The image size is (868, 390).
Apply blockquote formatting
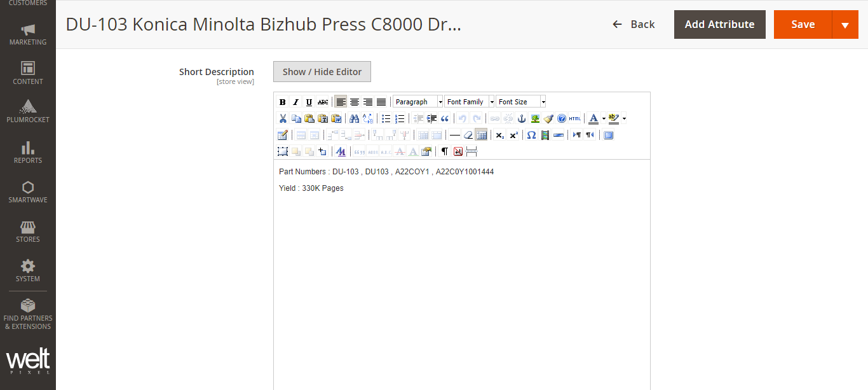coord(445,118)
